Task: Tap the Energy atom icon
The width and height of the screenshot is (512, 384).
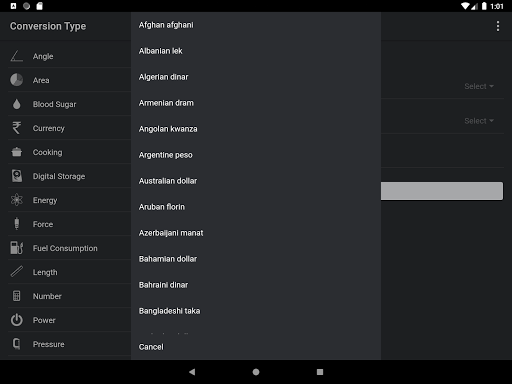Action: (x=17, y=200)
